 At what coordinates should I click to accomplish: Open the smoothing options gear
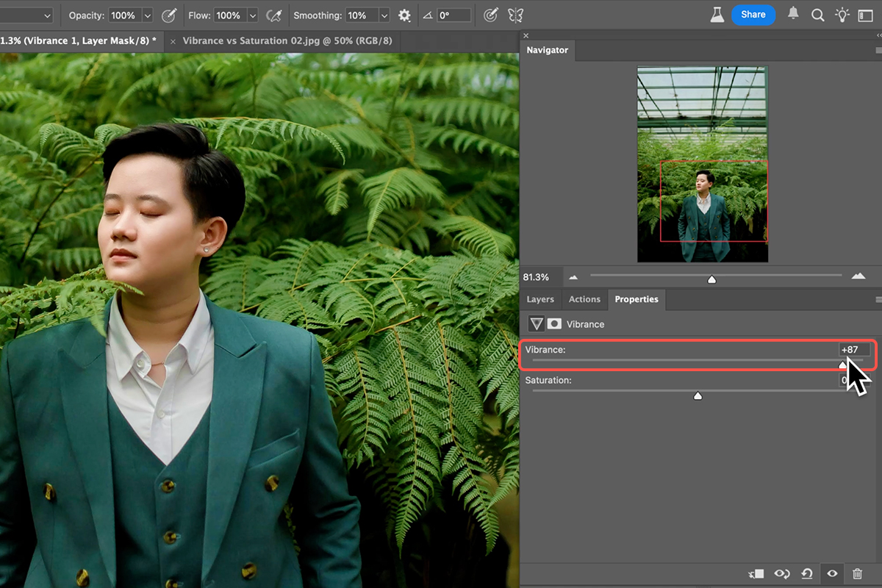point(404,15)
